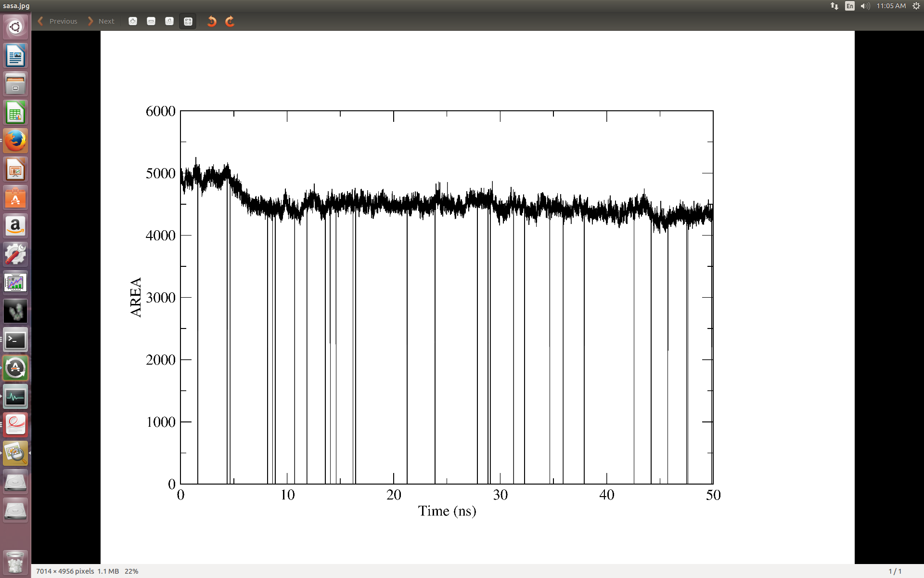The image size is (924, 578).
Task: Click the clock showing 11:05 AM
Action: click(891, 6)
